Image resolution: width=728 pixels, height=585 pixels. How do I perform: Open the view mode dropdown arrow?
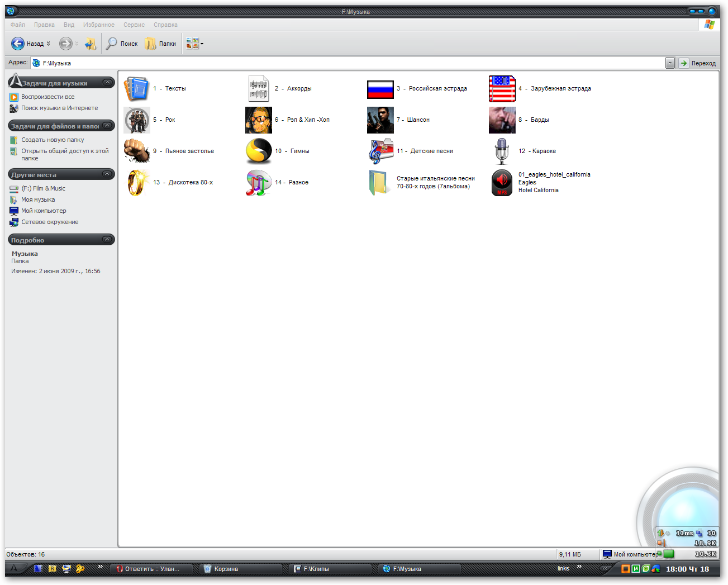(x=202, y=44)
